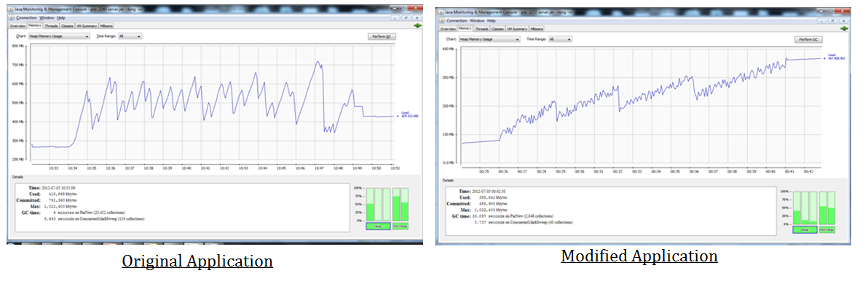Switch to Overview tab in Modified Application window
The width and height of the screenshot is (868, 284).
[447, 28]
